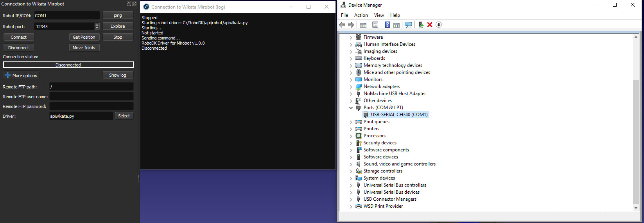Image resolution: width=644 pixels, height=223 pixels.
Task: Click the Scan for hardware changes icon
Action: click(409, 25)
